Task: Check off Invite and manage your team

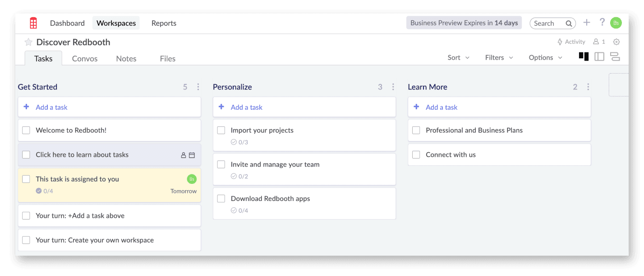Action: coord(221,164)
